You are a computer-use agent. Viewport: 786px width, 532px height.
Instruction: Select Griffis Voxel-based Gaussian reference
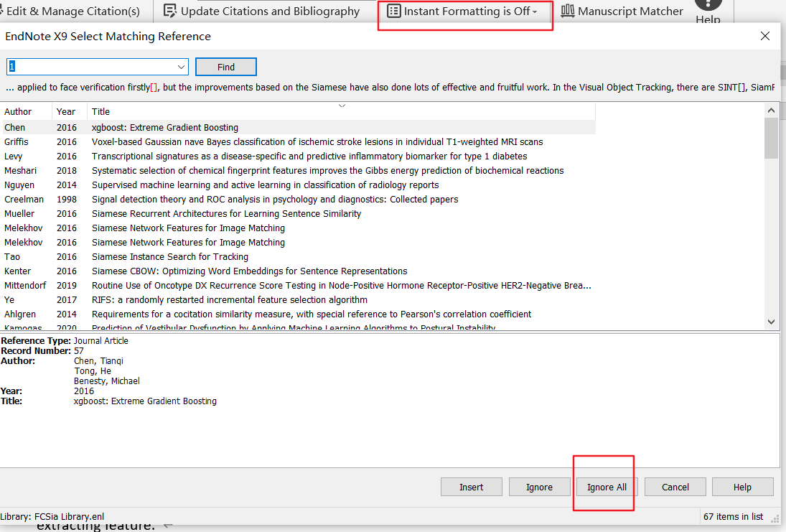coord(298,142)
